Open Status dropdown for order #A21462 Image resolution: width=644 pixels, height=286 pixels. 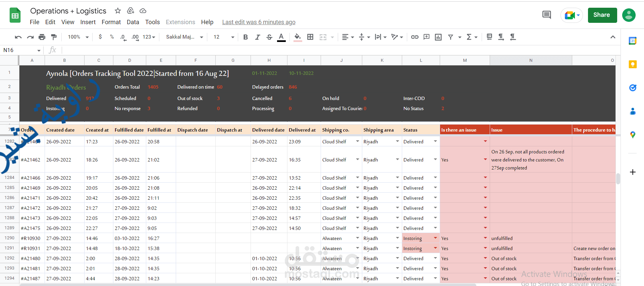pyautogui.click(x=435, y=159)
